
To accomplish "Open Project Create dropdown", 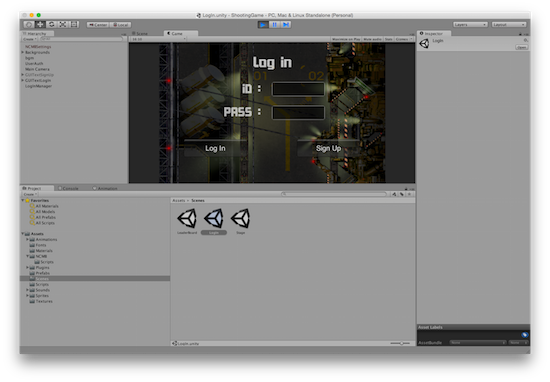I will (x=30, y=194).
